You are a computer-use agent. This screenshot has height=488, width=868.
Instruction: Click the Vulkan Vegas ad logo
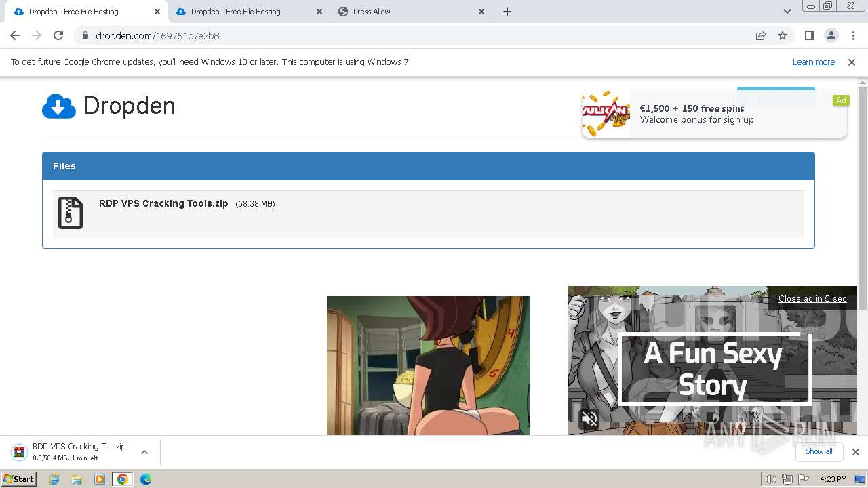pos(606,113)
